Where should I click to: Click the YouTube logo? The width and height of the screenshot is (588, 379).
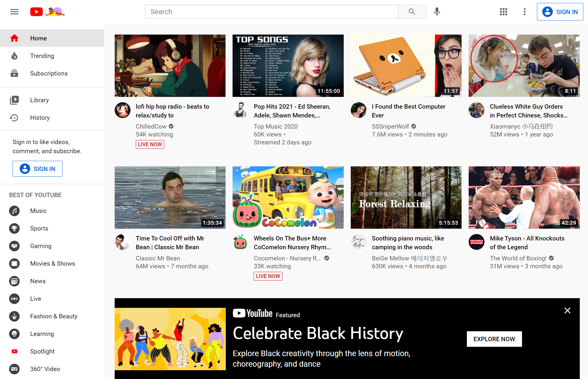pyautogui.click(x=37, y=12)
